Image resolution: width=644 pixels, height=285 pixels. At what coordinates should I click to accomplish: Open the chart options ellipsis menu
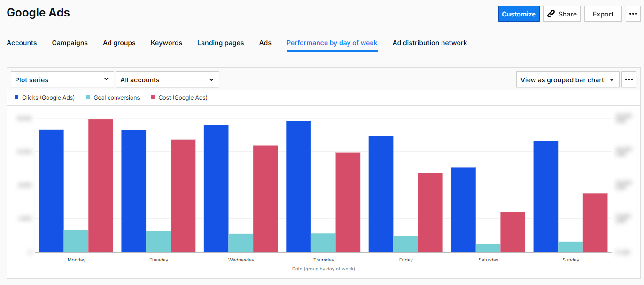pyautogui.click(x=629, y=79)
